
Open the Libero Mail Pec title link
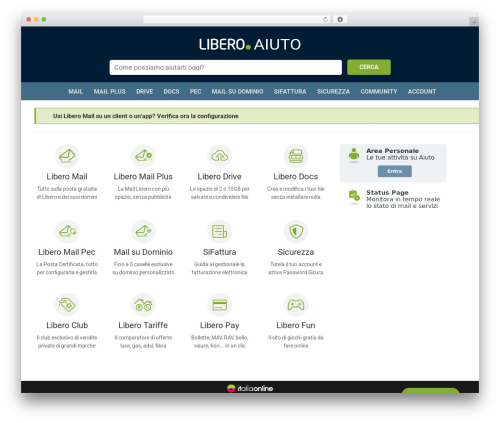pyautogui.click(x=67, y=252)
